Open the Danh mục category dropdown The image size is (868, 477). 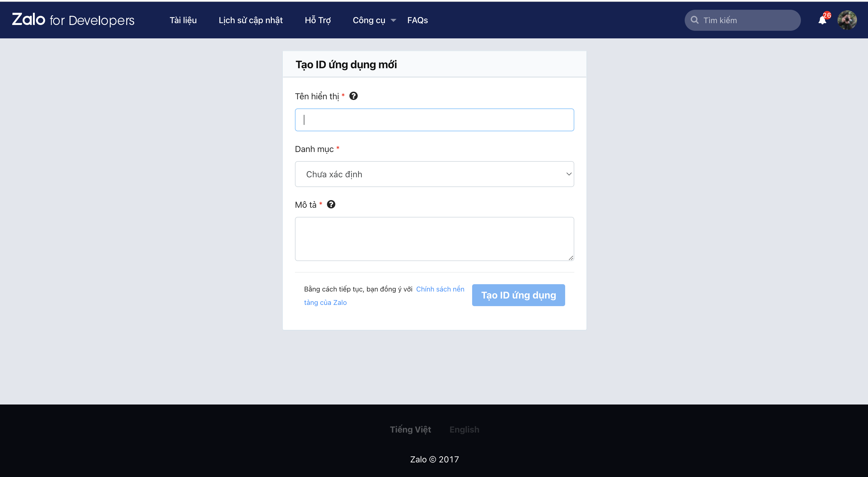coord(434,174)
